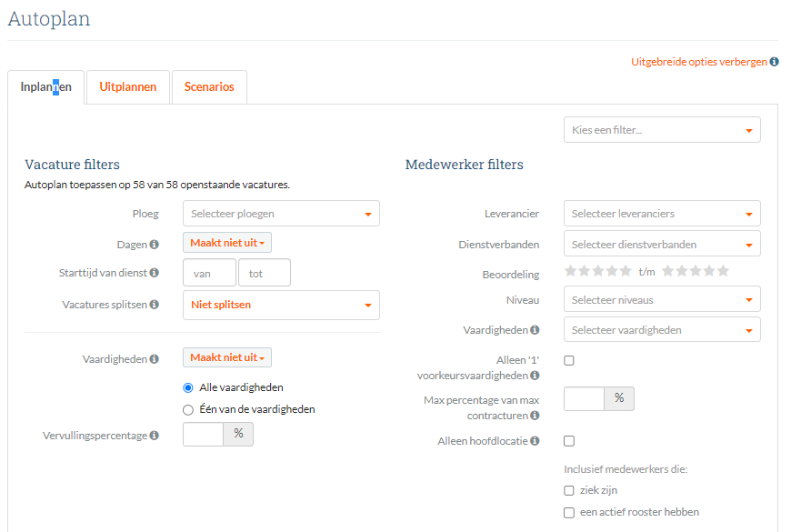
Task: Click info icon beside Vacatures splitsen
Action: tap(154, 305)
